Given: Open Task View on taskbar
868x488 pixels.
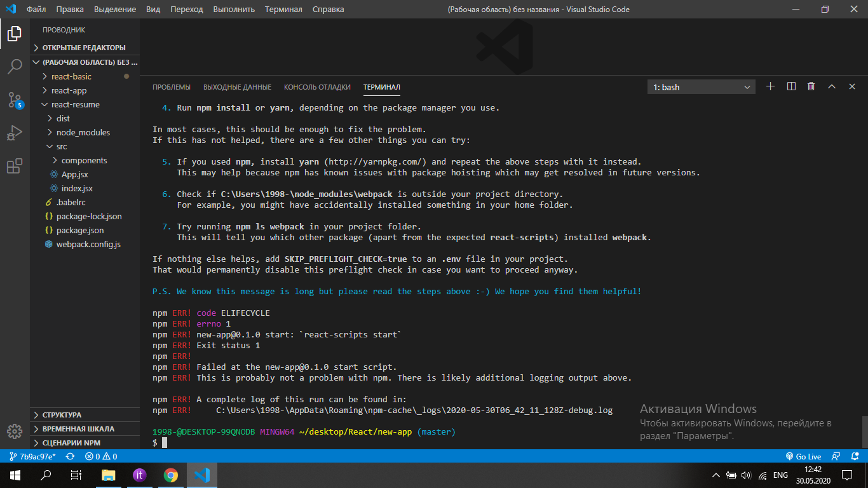Looking at the screenshot, I should point(76,475).
